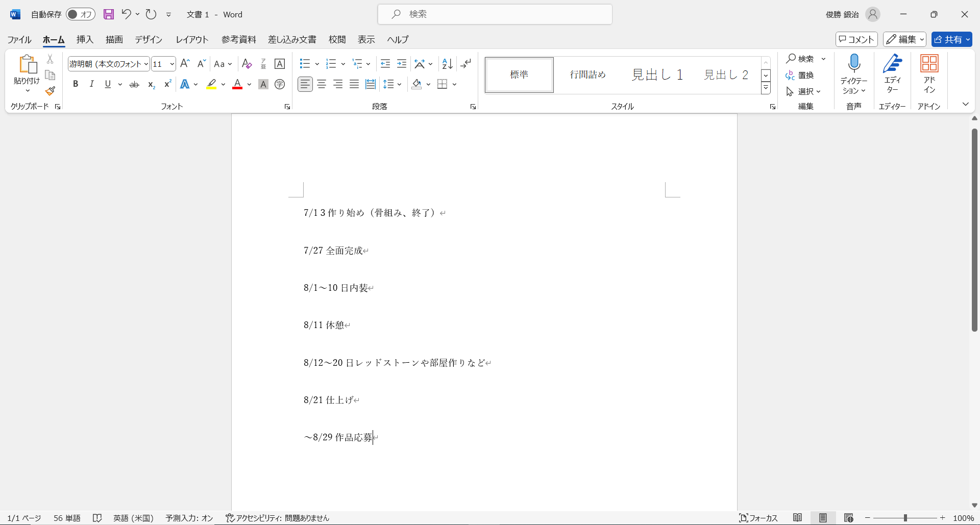Screen dimensions: 980x525
Task: Click the Copy icon in clipboard group
Action: click(x=50, y=76)
